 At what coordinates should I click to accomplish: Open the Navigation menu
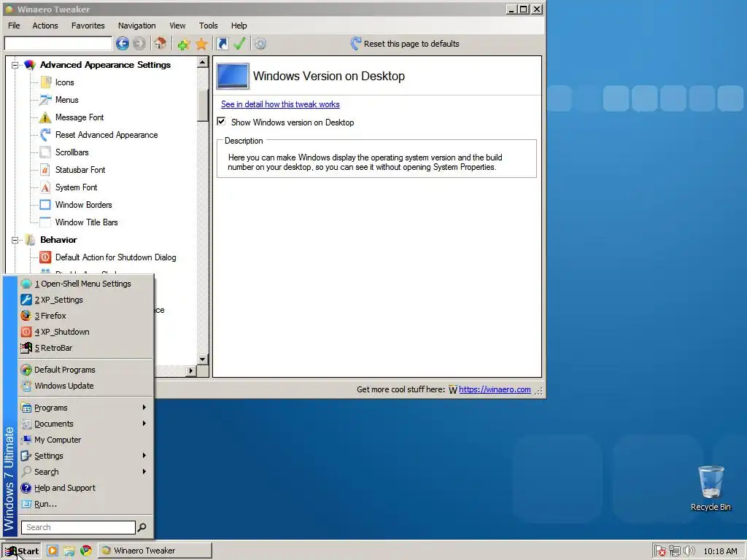coord(136,26)
